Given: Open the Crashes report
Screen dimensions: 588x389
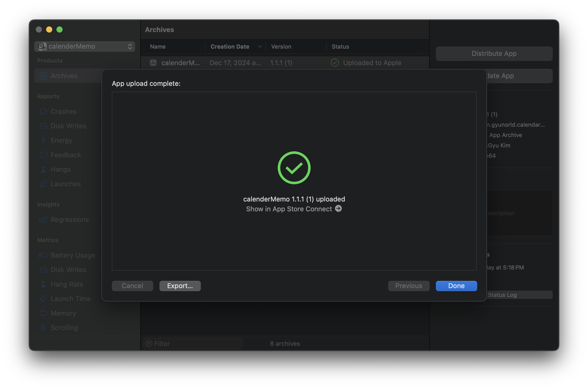Looking at the screenshot, I should 63,111.
